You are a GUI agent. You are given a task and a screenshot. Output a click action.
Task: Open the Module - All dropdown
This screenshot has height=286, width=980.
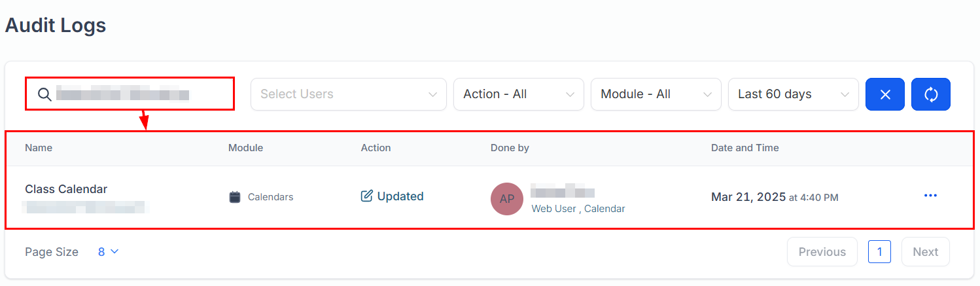tap(656, 94)
